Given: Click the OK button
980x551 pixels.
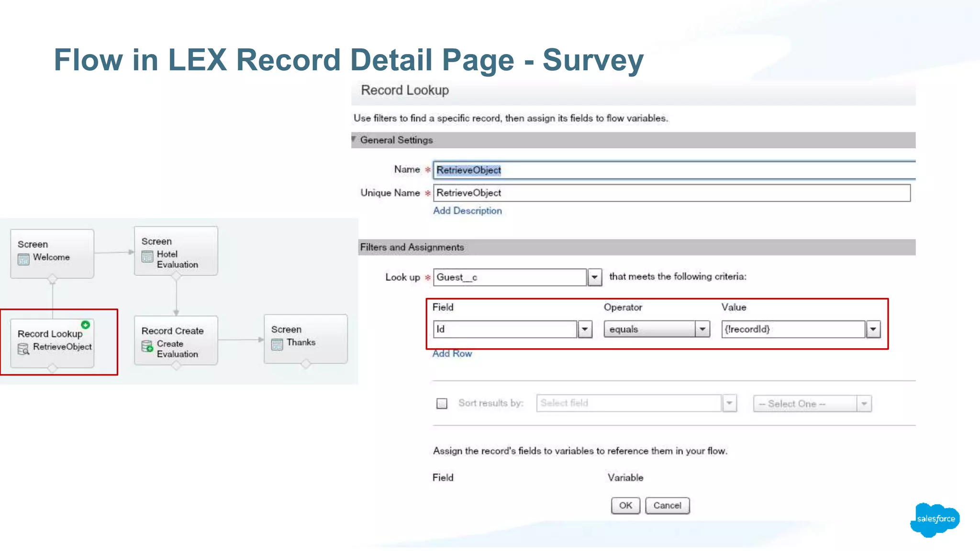Looking at the screenshot, I should coord(625,506).
